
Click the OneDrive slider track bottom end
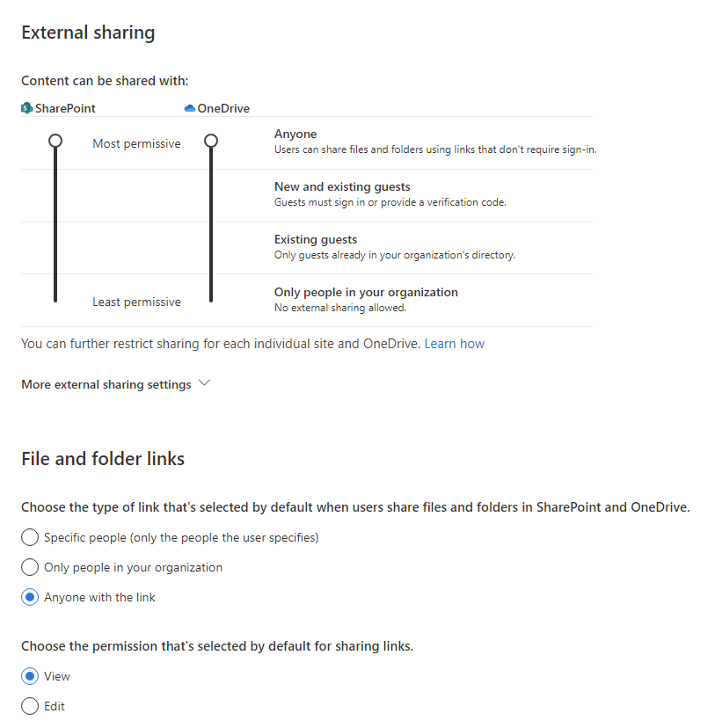pyautogui.click(x=210, y=298)
